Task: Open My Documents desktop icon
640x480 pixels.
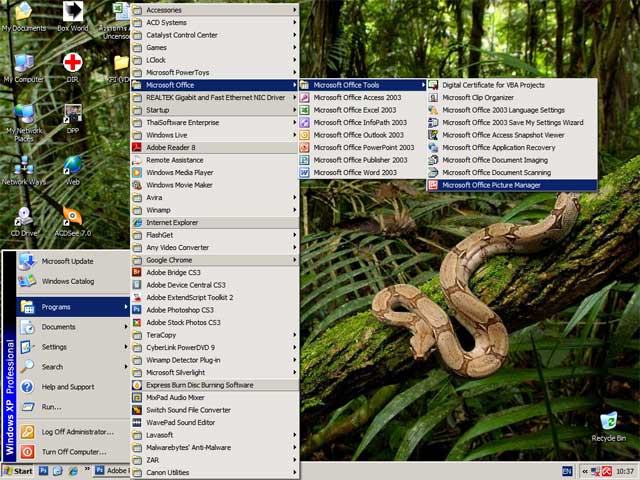Action: pos(23,14)
